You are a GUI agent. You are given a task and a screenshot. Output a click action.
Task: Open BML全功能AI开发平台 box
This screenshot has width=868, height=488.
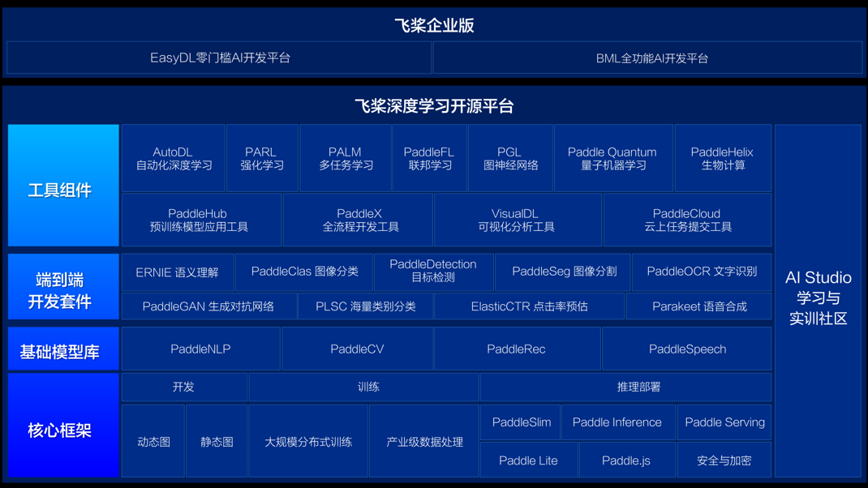coord(647,58)
